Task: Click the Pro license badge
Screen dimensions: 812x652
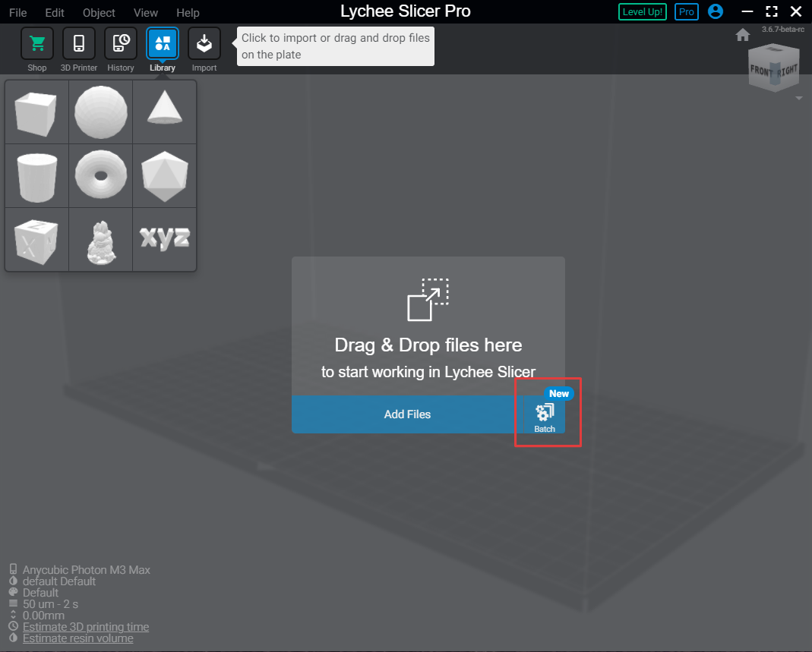Action: pos(686,12)
